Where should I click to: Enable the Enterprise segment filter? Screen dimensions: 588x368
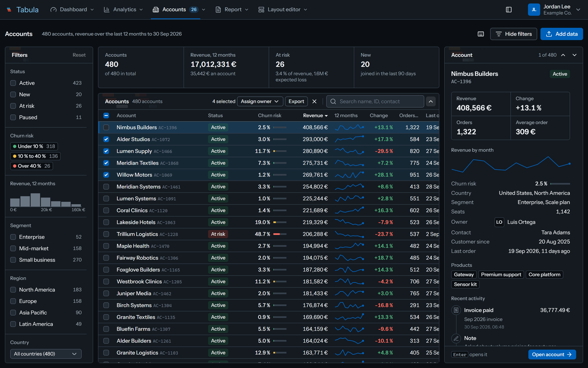click(13, 237)
